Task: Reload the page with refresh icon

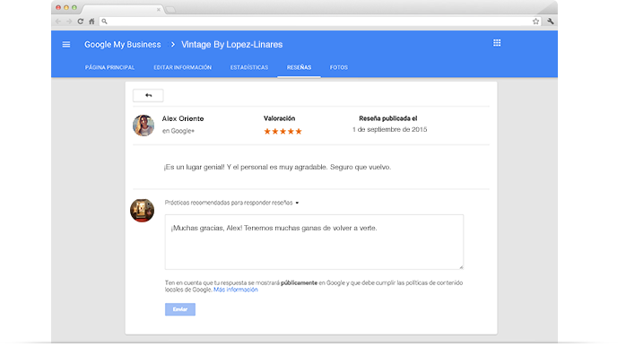Action: 80,22
